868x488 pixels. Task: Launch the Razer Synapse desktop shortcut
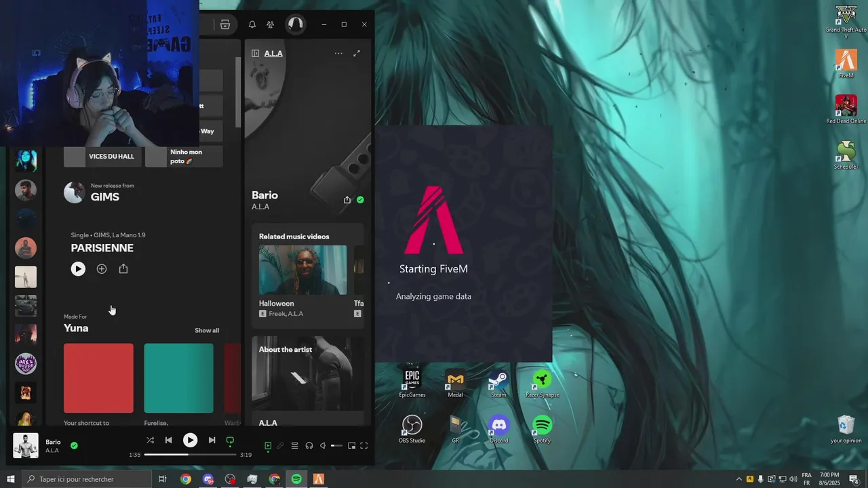(x=542, y=383)
